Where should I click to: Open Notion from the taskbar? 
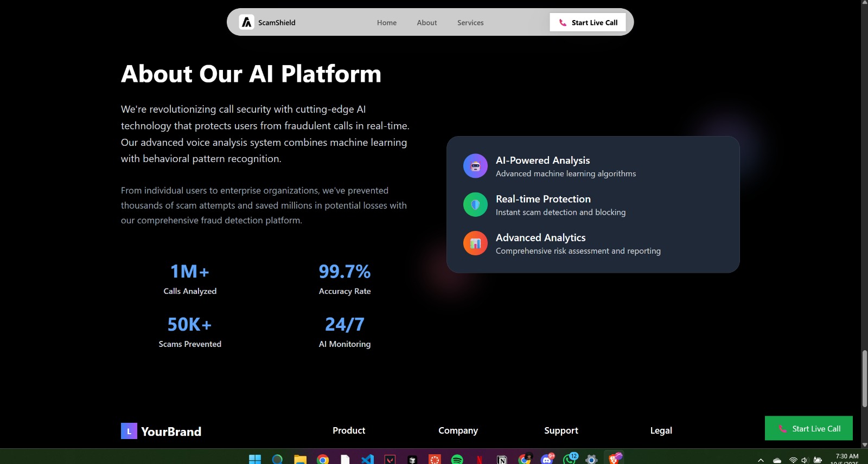[x=502, y=460]
